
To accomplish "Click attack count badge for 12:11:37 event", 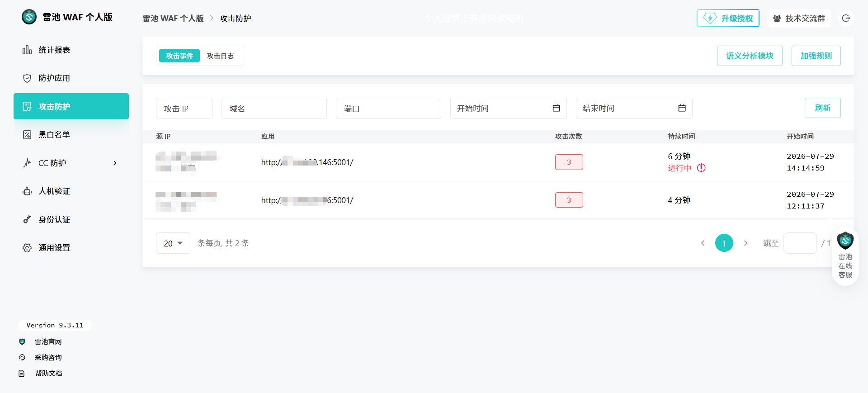I will pyautogui.click(x=569, y=200).
